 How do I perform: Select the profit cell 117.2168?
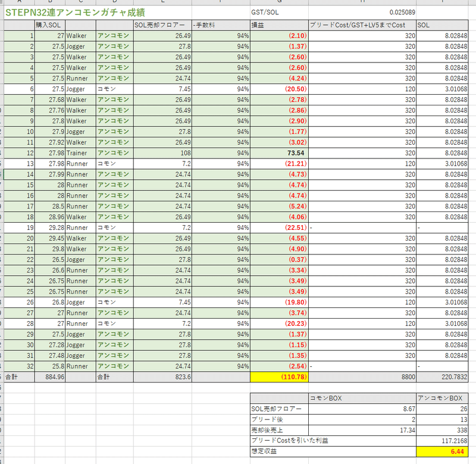(442, 441)
